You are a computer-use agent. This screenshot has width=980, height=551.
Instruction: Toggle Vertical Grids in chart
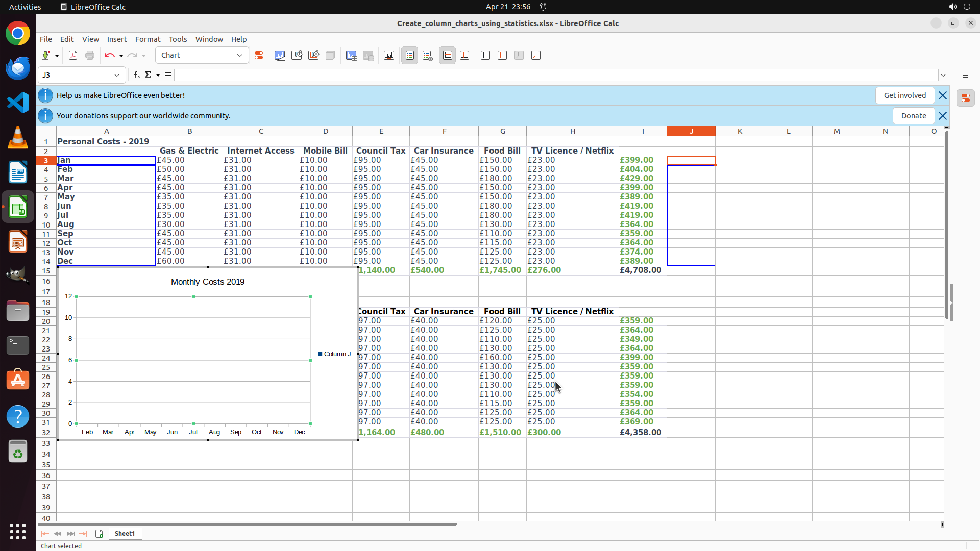coord(464,56)
